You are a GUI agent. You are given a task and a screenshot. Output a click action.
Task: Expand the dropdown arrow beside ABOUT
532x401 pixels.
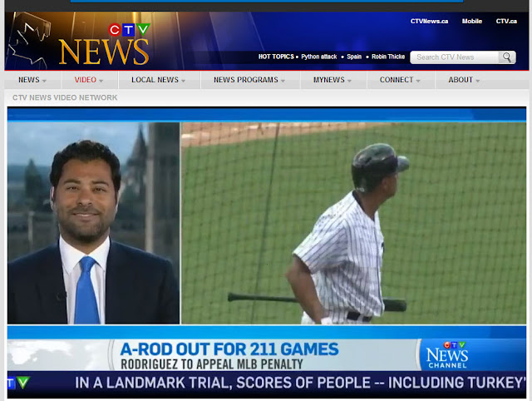477,81
